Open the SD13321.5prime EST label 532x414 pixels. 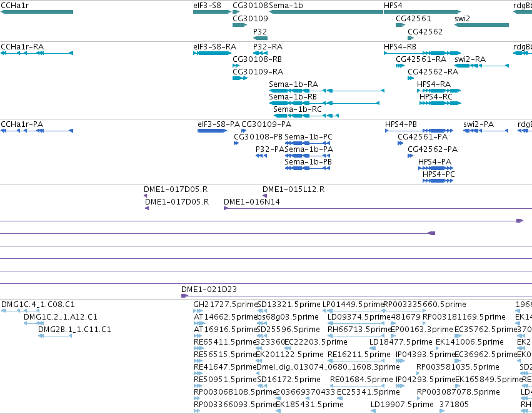point(289,305)
